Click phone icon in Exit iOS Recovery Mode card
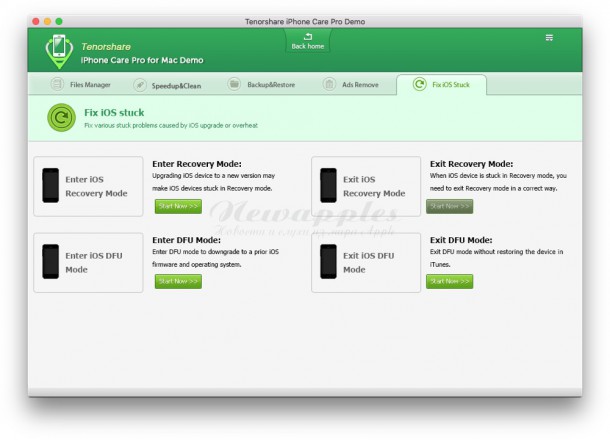This screenshot has height=440, width=610. tap(328, 185)
